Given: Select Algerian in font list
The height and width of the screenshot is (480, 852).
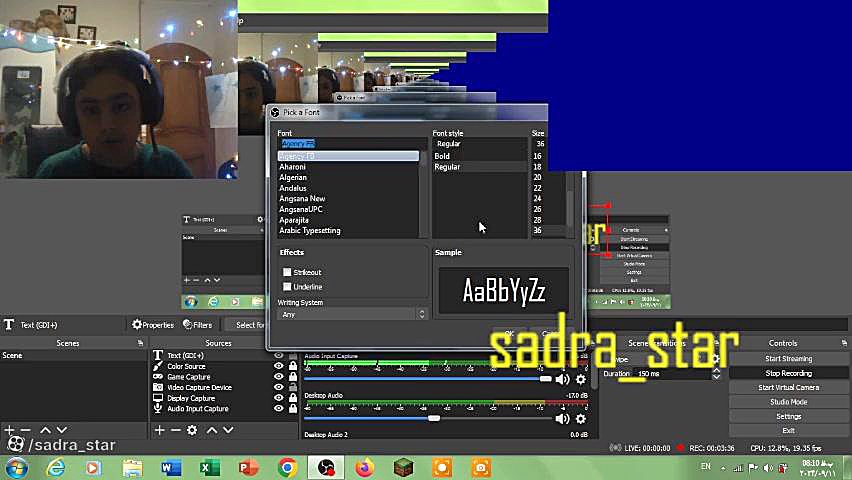Looking at the screenshot, I should click(x=293, y=177).
